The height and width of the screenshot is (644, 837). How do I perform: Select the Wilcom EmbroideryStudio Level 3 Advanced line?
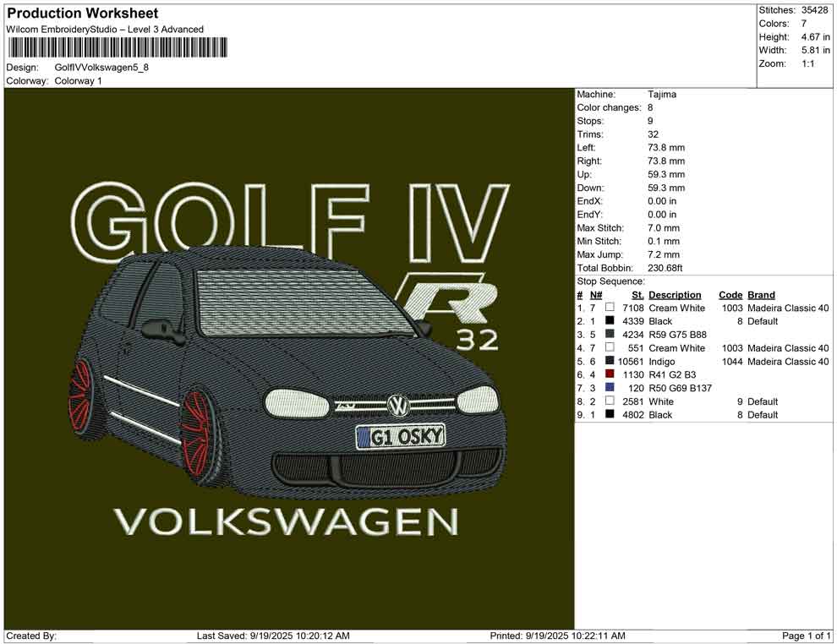coord(105,30)
